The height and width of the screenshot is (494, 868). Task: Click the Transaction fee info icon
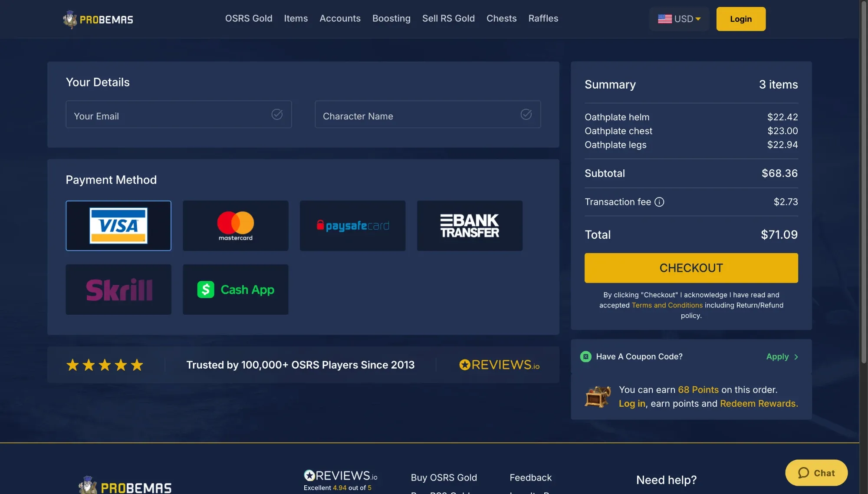(659, 202)
